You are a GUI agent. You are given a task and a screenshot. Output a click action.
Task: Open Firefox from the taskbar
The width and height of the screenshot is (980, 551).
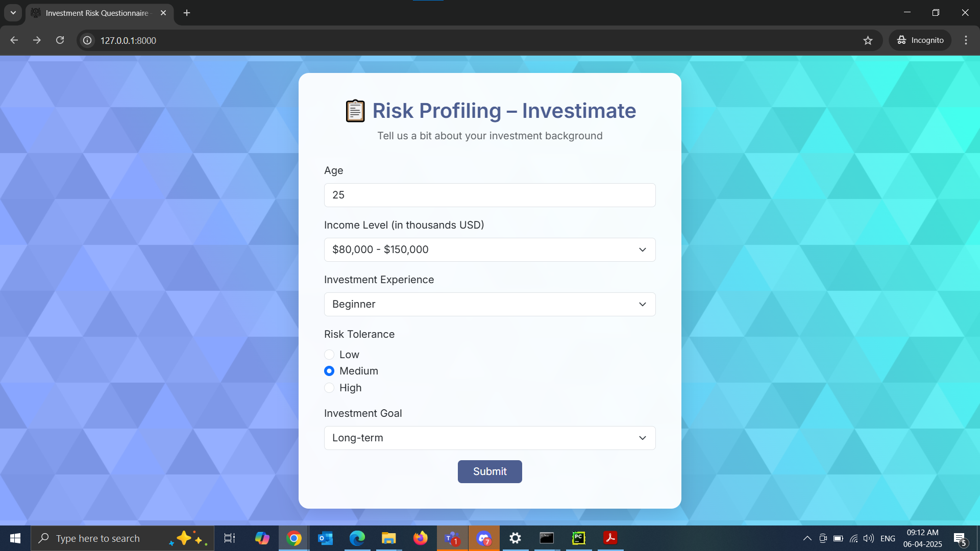(x=421, y=538)
